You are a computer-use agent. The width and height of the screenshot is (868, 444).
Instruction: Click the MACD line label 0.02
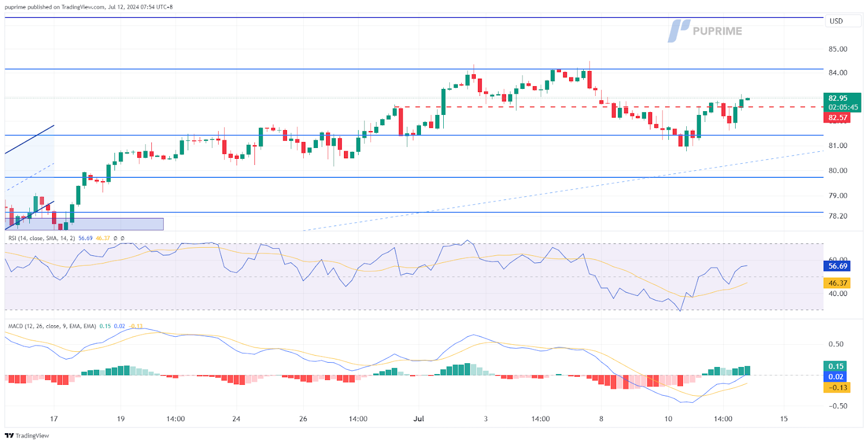836,377
